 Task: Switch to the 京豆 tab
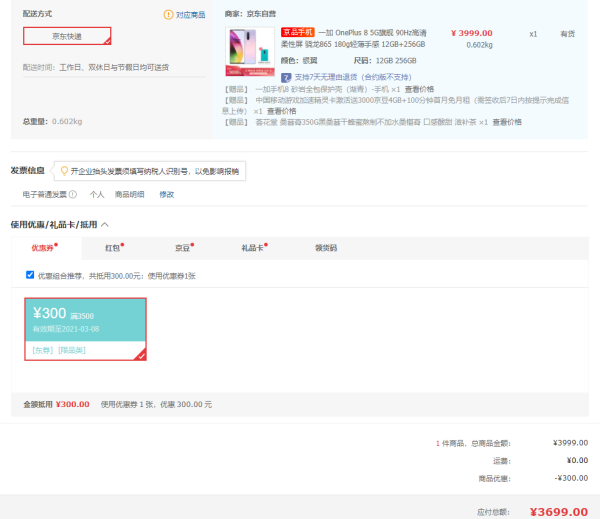click(x=184, y=248)
